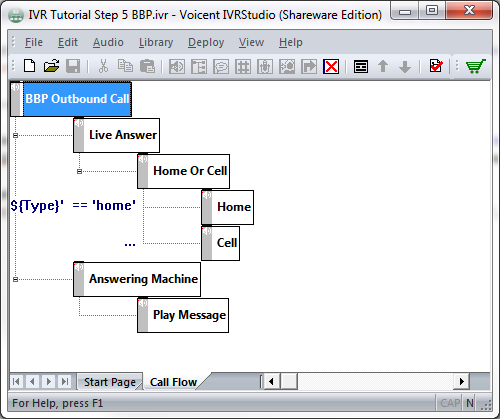Collapse the Live Answer tree branch
Screen dimensions: 500x419
coord(15,136)
